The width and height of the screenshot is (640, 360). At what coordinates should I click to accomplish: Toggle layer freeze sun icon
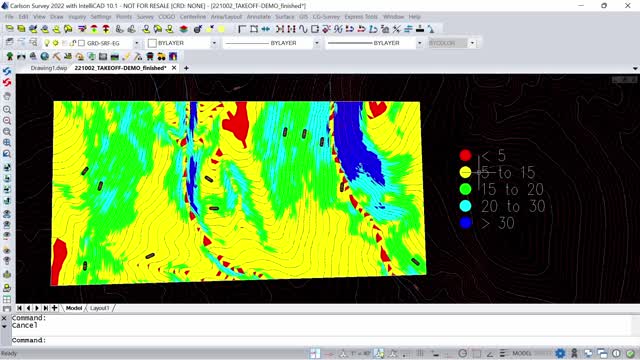56,43
